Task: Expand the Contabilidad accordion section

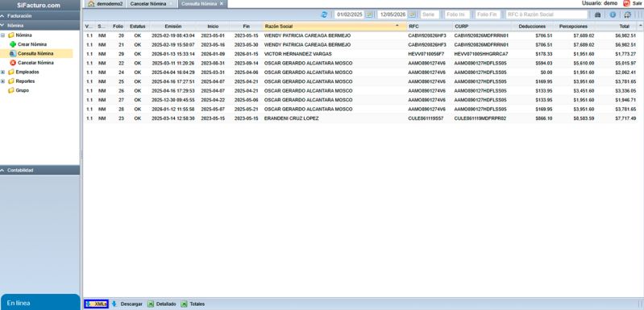Action: [39, 170]
